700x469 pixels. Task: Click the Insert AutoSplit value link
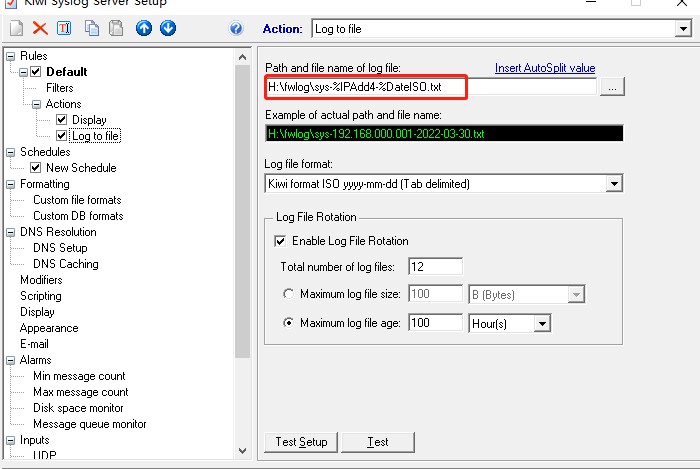click(x=545, y=68)
